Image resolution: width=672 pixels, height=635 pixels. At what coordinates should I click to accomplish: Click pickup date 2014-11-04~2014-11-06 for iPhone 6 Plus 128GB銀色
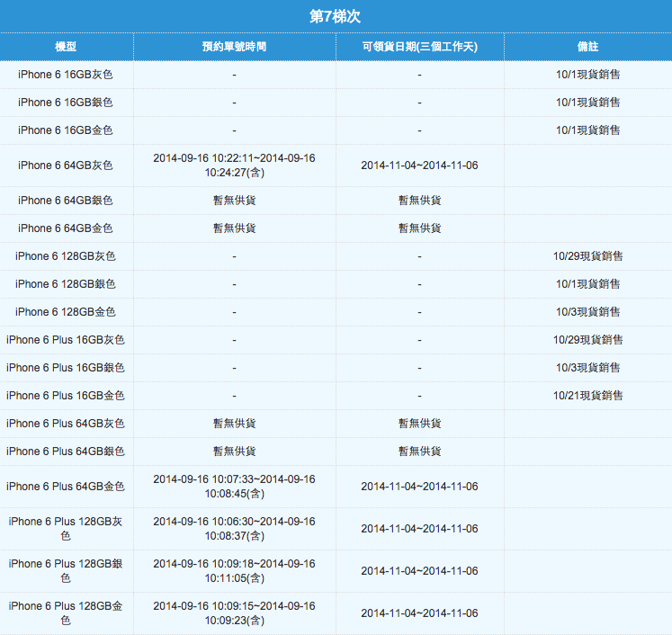tap(419, 571)
